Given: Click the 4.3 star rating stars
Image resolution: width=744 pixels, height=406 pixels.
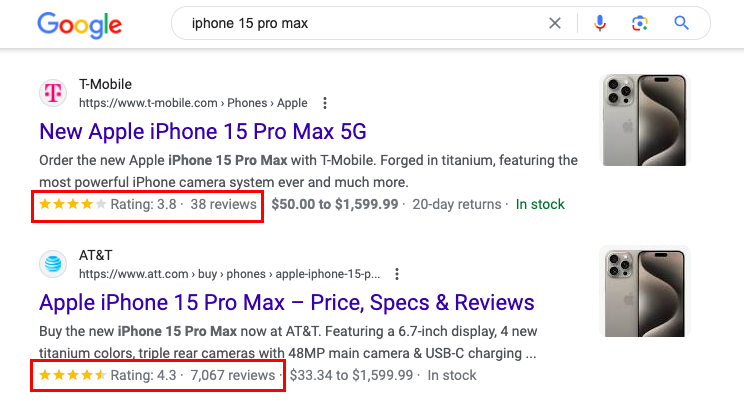Looking at the screenshot, I should click(73, 375).
